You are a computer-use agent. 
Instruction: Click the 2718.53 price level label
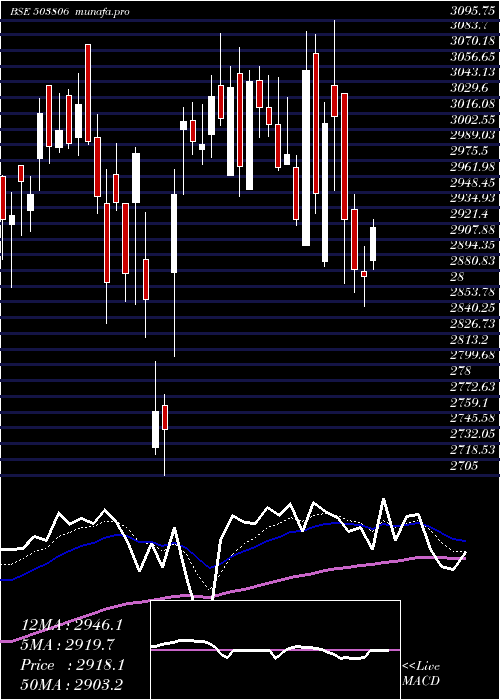pos(473,449)
